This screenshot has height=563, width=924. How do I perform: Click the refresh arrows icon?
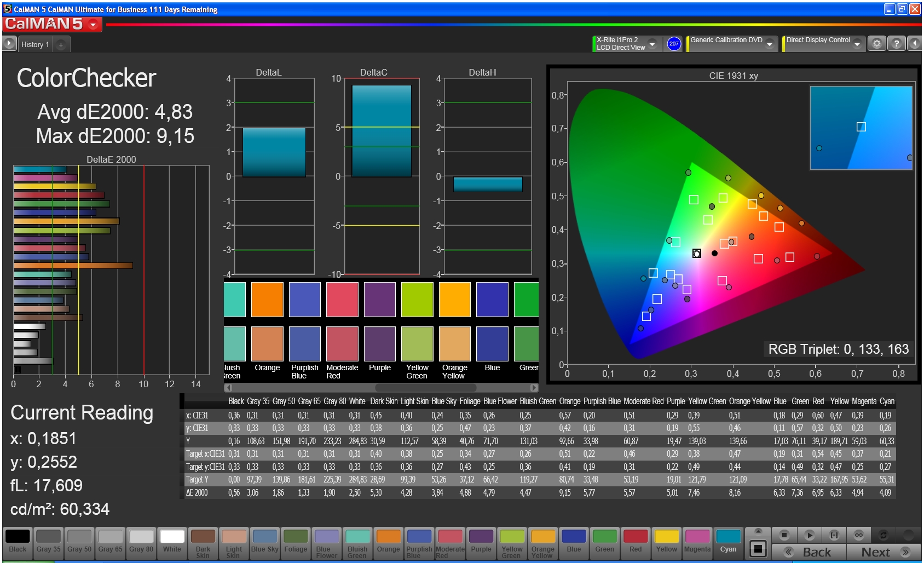point(883,535)
